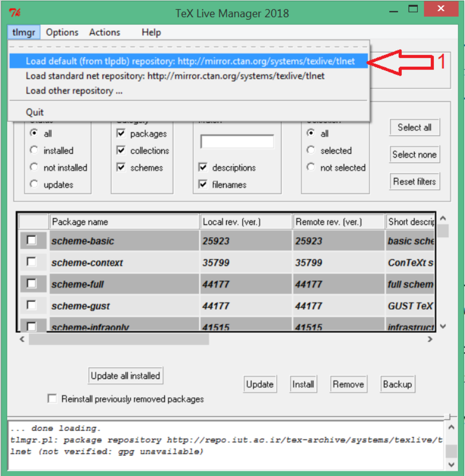Click the log panel scroll down arrow
Viewport: 465px width, 476px height.
pyautogui.click(x=450, y=465)
